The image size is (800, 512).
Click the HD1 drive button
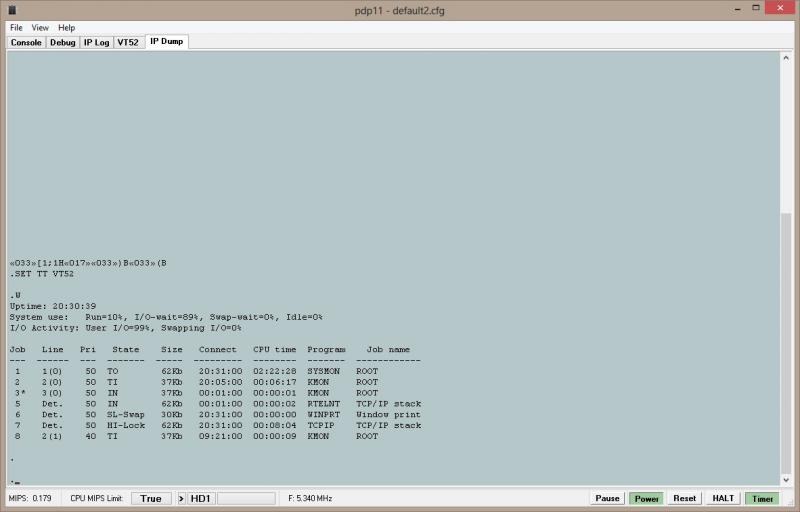(x=201, y=498)
